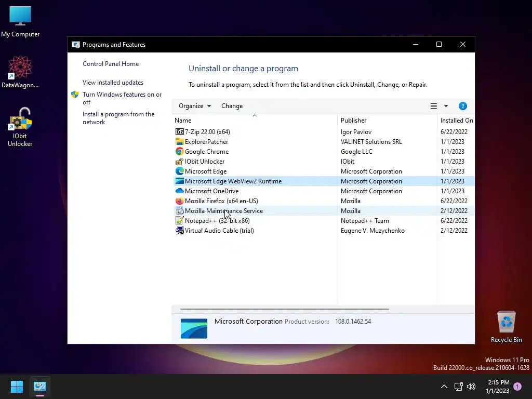Open the network tray icon

pyautogui.click(x=458, y=387)
